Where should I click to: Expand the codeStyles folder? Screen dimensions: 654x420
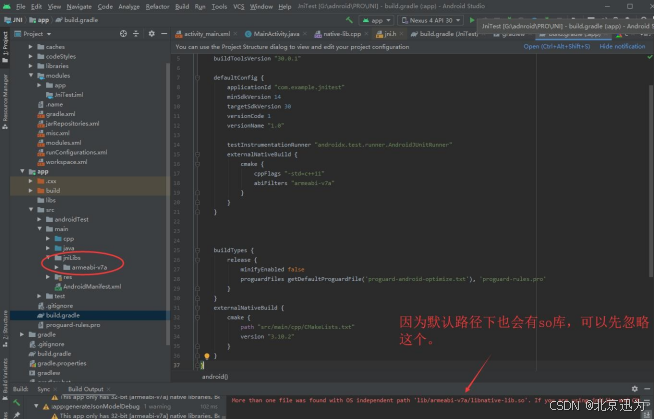pyautogui.click(x=30, y=56)
